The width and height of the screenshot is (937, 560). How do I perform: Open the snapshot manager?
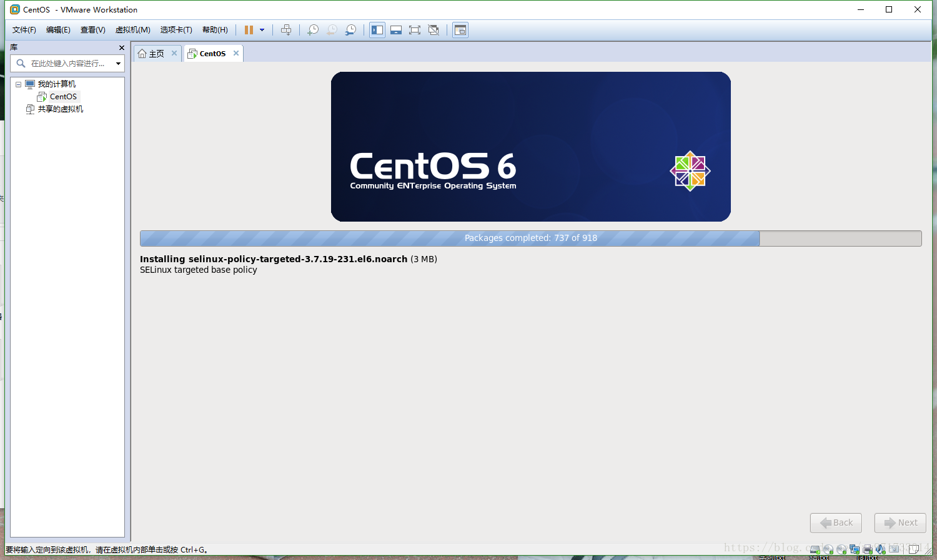(351, 30)
